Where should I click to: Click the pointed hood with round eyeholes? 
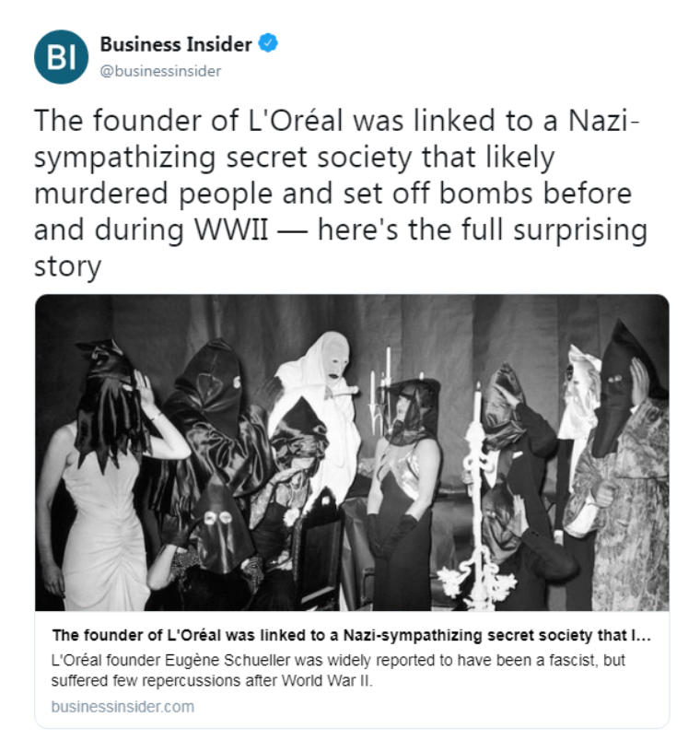218,524
